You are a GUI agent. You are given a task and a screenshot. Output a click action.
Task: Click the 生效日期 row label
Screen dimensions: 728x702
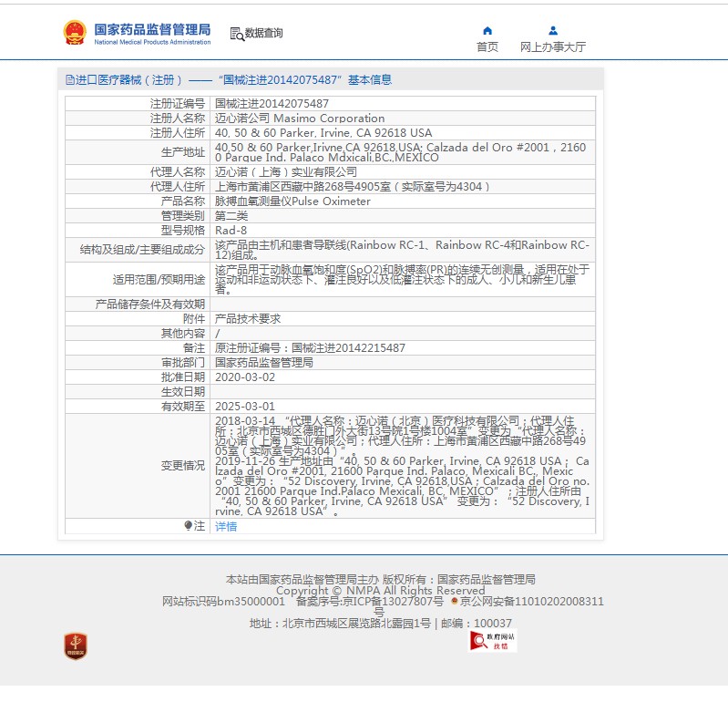point(183,392)
